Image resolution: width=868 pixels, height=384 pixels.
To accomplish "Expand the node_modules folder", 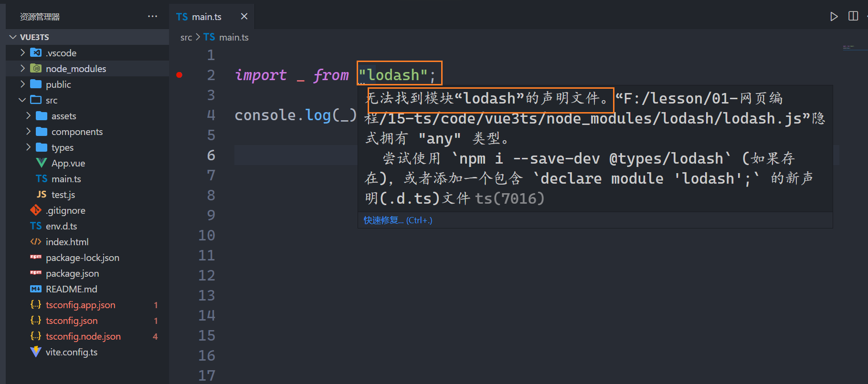I will (x=75, y=69).
